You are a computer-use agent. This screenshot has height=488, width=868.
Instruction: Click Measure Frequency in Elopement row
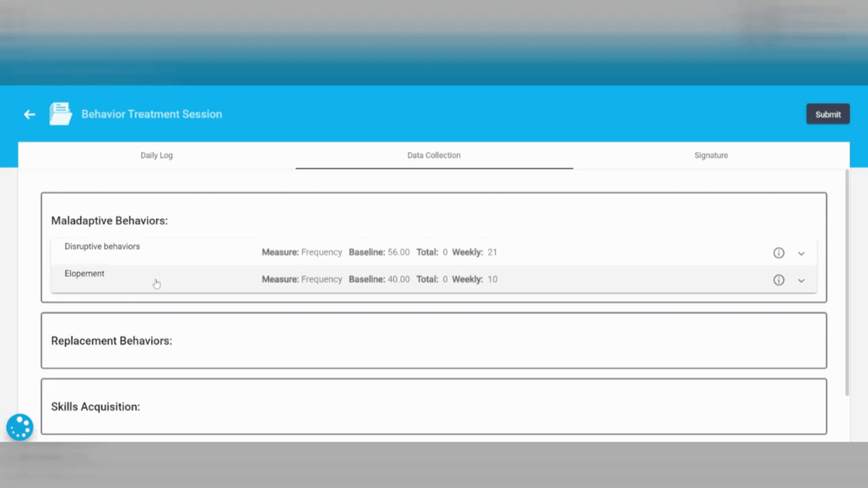tap(301, 280)
